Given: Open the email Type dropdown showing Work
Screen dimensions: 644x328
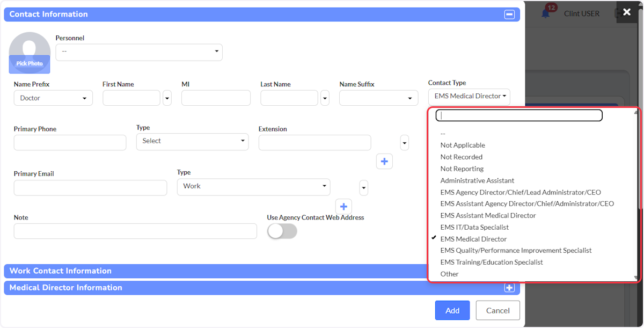Looking at the screenshot, I should click(x=253, y=186).
